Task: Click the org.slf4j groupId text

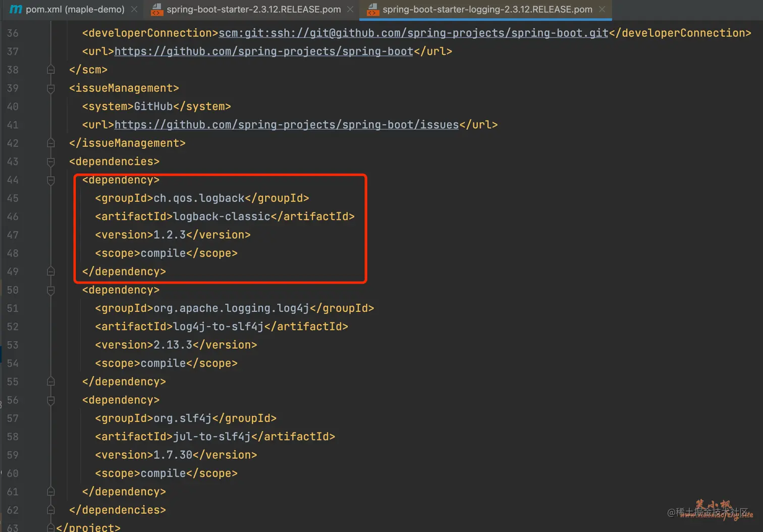Action: click(183, 418)
